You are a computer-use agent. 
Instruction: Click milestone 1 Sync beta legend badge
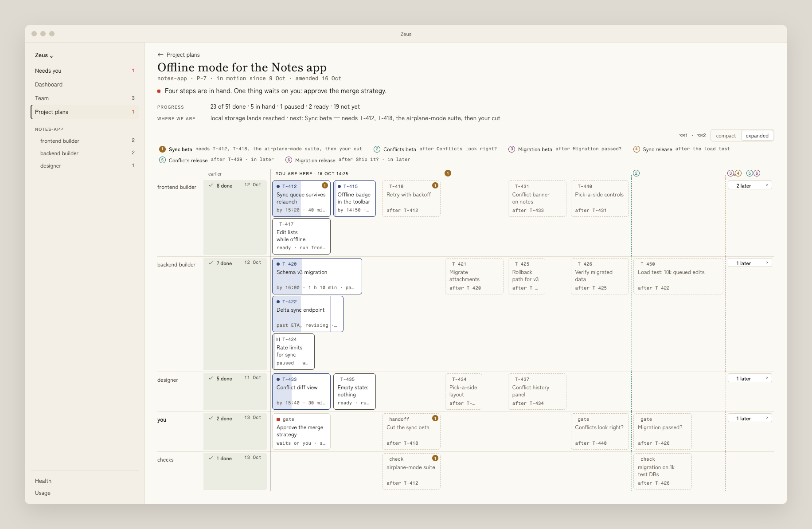tap(162, 149)
